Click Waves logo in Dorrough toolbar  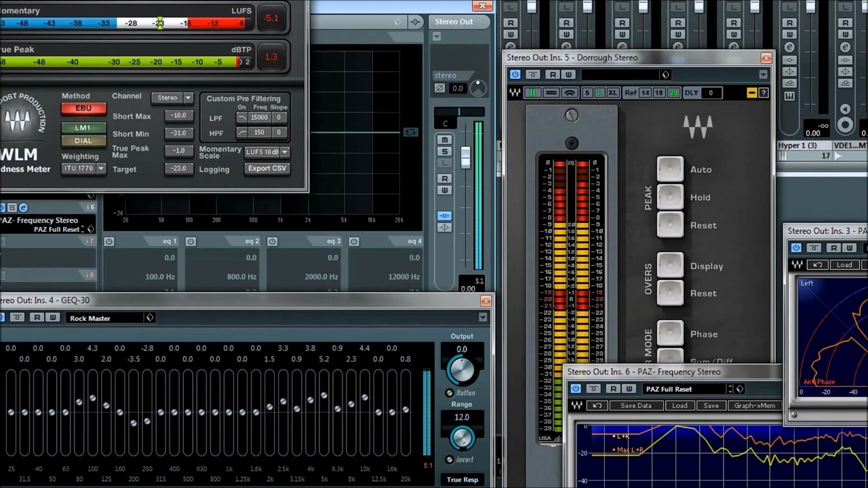click(515, 93)
